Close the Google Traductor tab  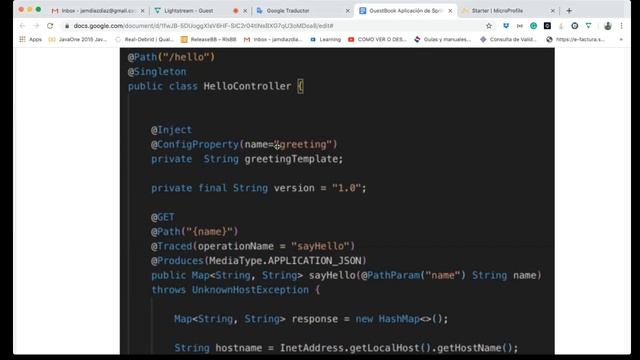tap(347, 11)
